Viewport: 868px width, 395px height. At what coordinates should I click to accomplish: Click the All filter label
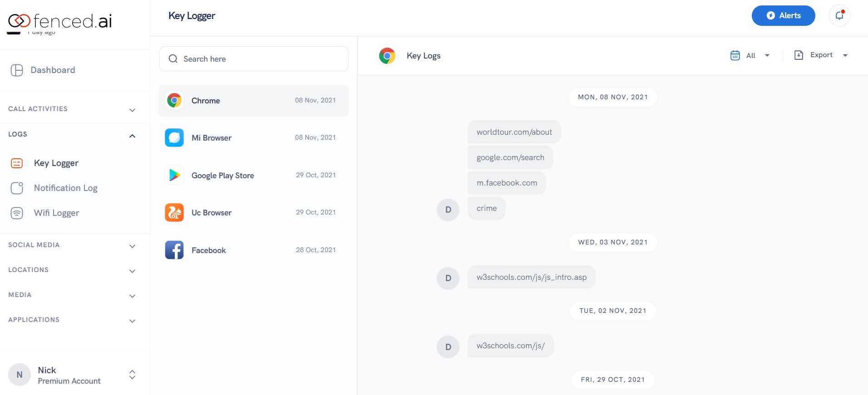751,55
